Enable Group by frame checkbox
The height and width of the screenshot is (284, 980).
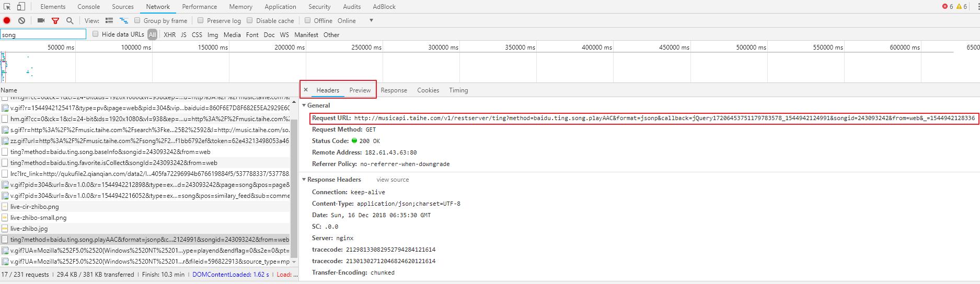[137, 20]
